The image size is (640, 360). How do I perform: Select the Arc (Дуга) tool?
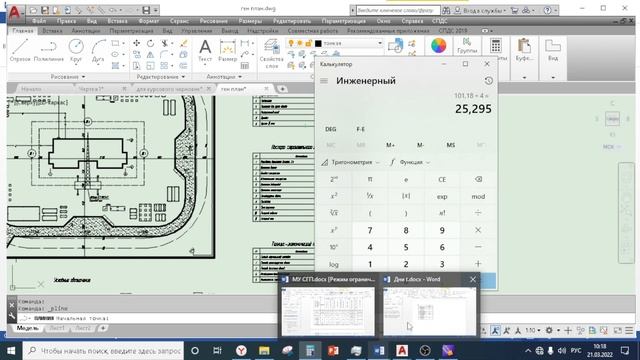tap(98, 51)
